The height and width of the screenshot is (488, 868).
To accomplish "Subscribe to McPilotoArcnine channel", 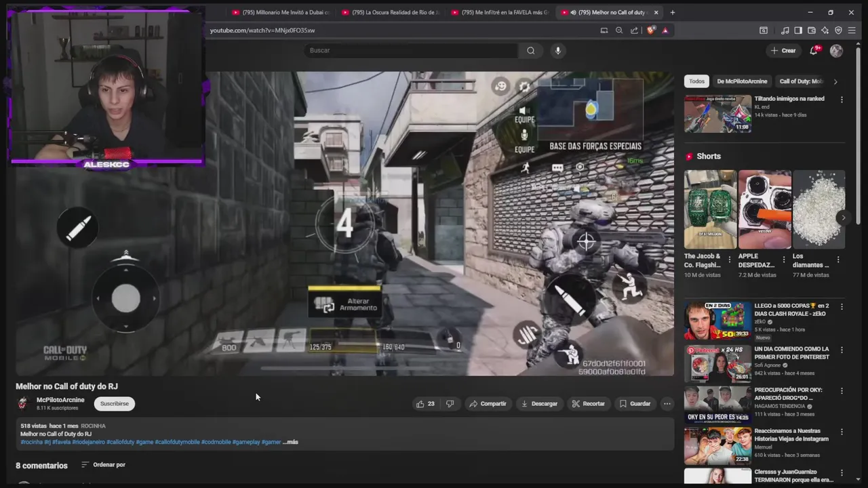I will pos(114,404).
